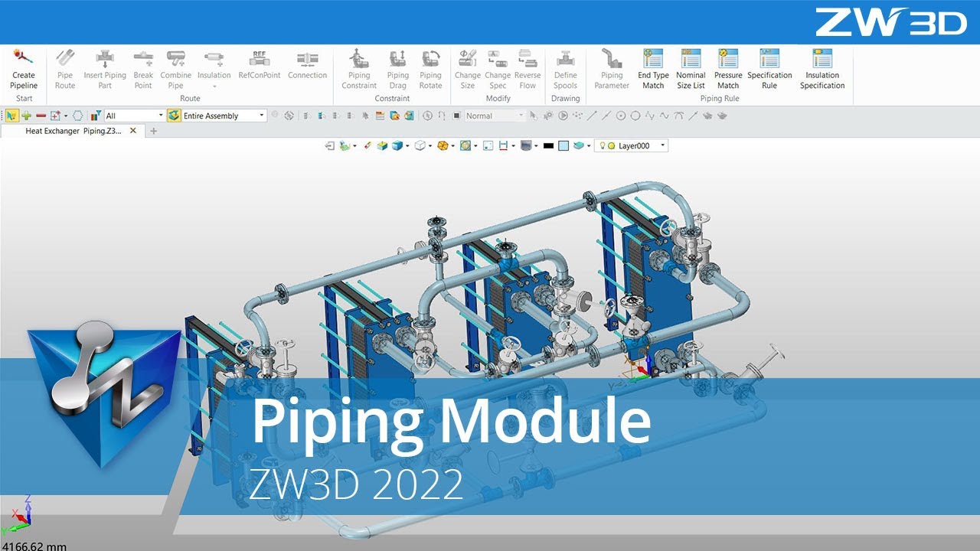Click the clock history toolbar icon
The image size is (980, 551).
pos(427,116)
